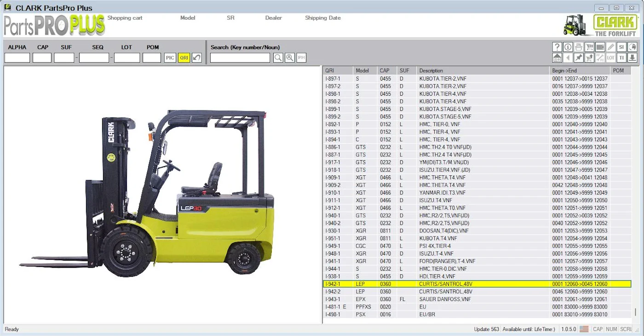Click the advanced search A magnifier icon
The width and height of the screenshot is (644, 336).
click(290, 58)
